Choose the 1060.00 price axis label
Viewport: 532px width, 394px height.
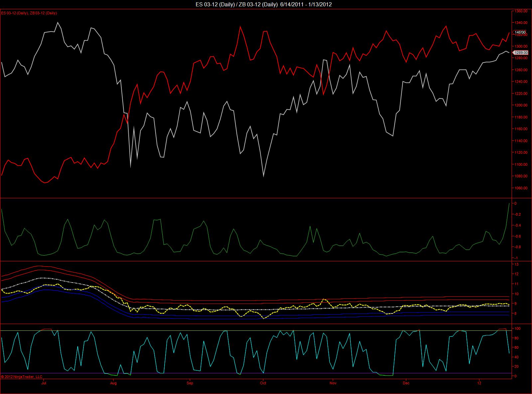521,188
